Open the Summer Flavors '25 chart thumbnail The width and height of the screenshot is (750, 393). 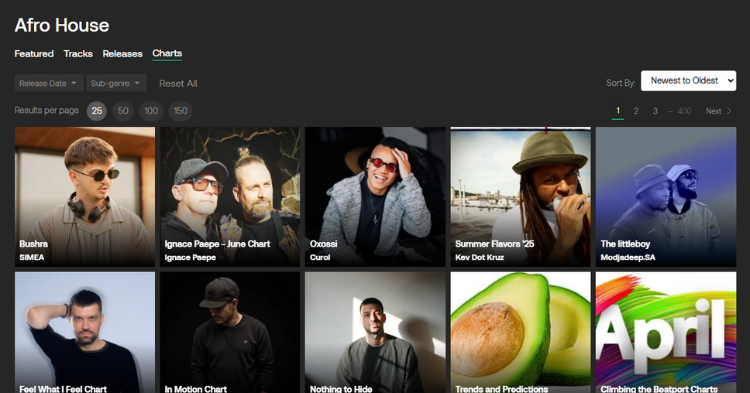520,196
